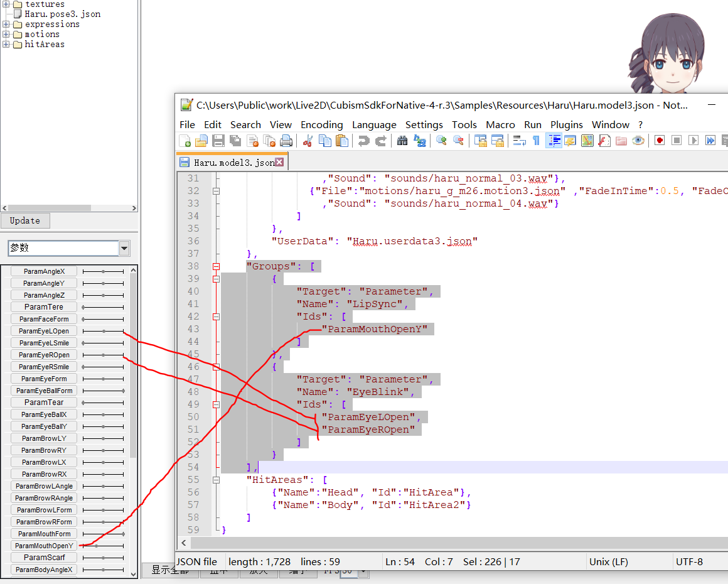Click the ParamMouthOpenY parameter button
The height and width of the screenshot is (584, 728).
tap(44, 546)
